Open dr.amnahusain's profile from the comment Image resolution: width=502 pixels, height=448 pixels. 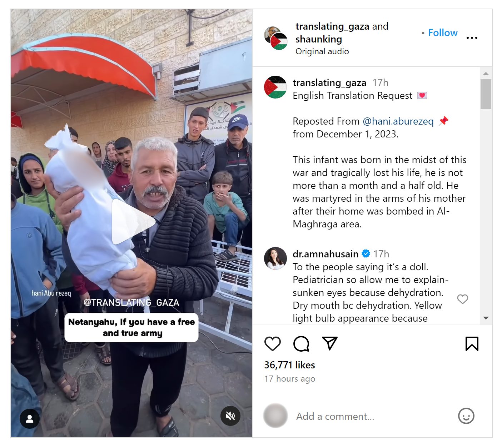[325, 254]
